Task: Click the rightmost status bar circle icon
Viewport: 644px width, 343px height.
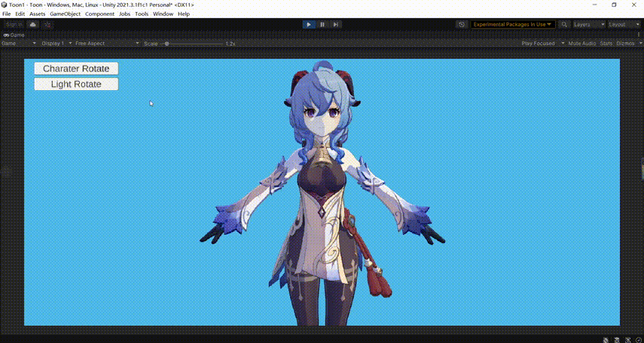Action: [x=637, y=339]
